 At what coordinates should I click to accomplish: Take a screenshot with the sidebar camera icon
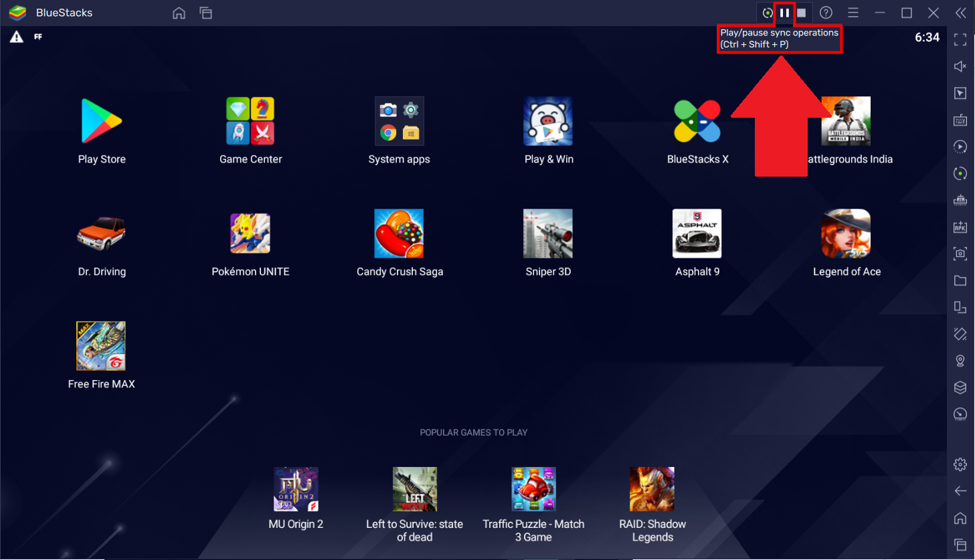pyautogui.click(x=960, y=254)
